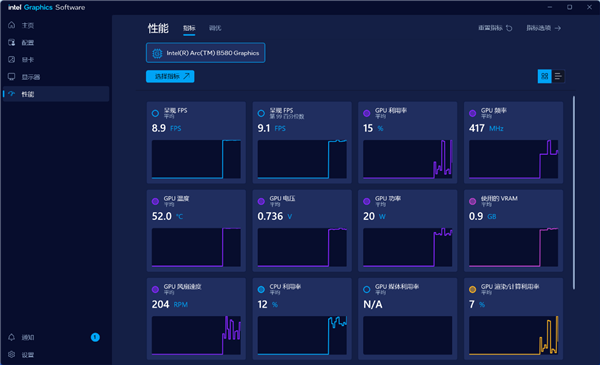Screen dimensions: 600x365
Task: Toggle the GPU utilization metric circle
Action: (367, 113)
